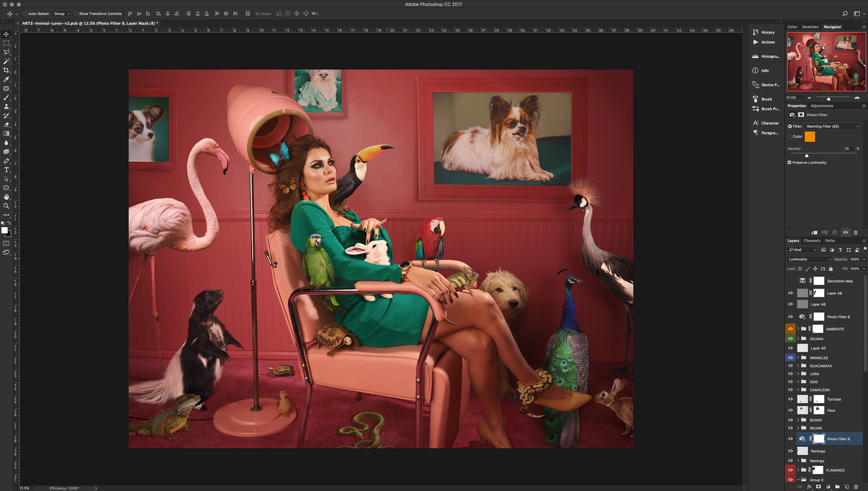Select the Zoom tool
Screen dimensions: 868x491
click(6, 206)
